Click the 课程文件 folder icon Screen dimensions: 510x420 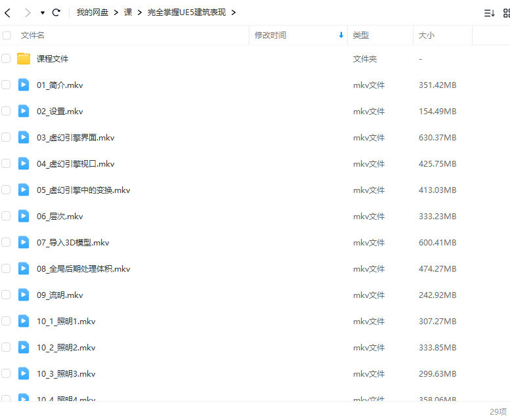click(24, 58)
